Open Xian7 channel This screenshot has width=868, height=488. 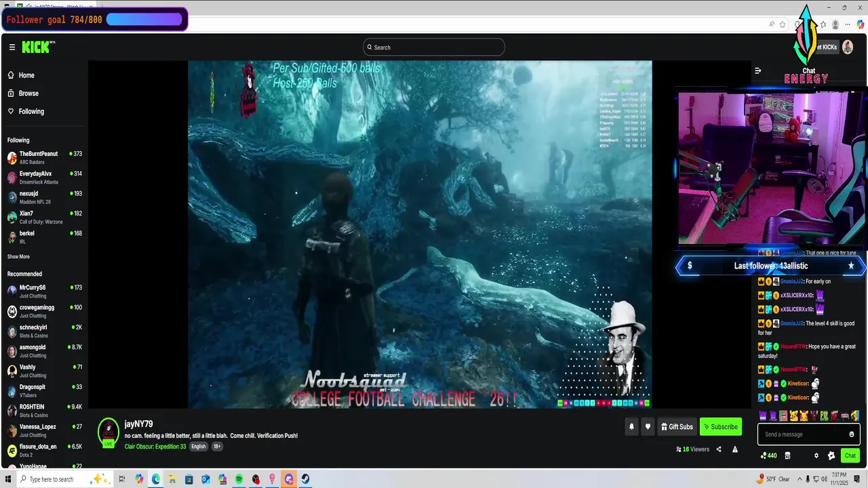44,217
